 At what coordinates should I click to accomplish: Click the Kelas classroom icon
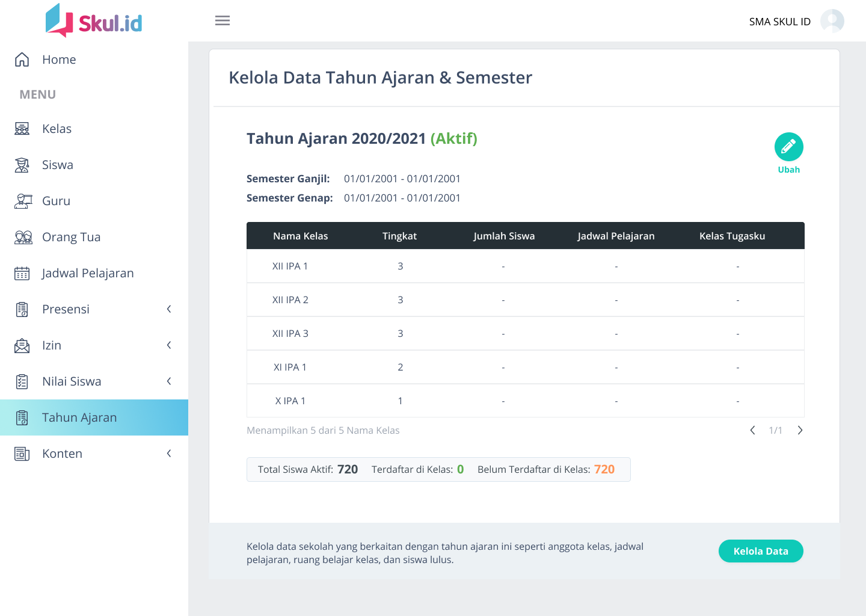(22, 129)
